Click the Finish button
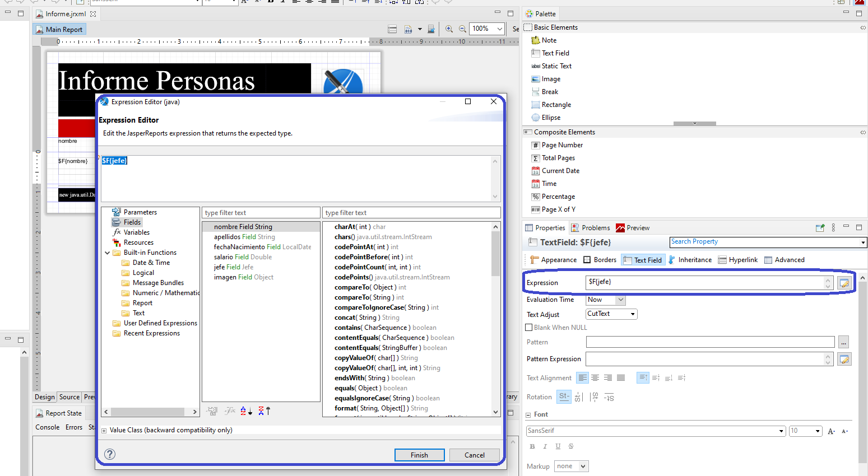Screen dimensions: 868x476 [419, 455]
